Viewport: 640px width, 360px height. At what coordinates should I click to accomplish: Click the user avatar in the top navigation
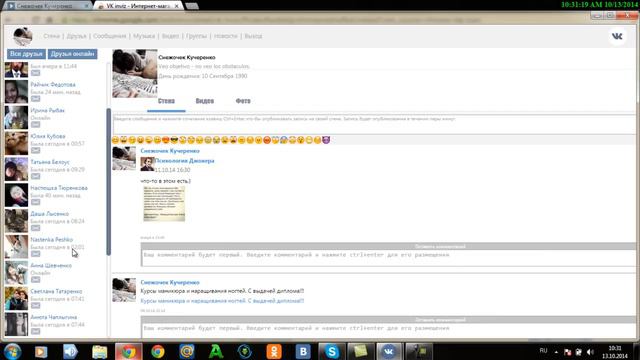(22, 36)
